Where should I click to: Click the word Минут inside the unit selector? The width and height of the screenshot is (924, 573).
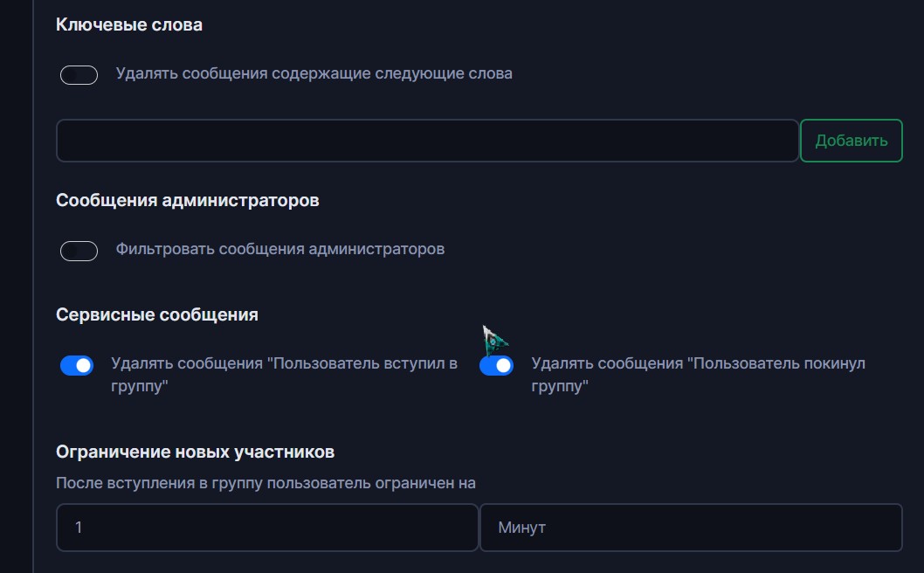521,528
